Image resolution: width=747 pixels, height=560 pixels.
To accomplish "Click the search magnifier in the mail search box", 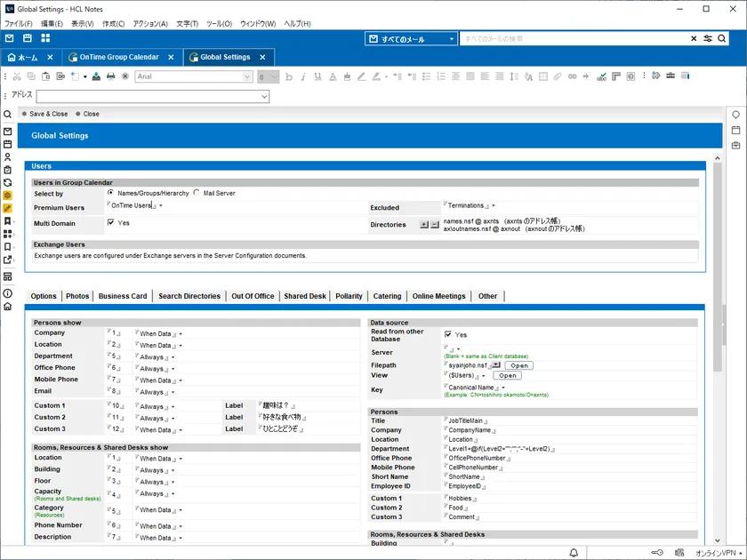I will [x=696, y=39].
